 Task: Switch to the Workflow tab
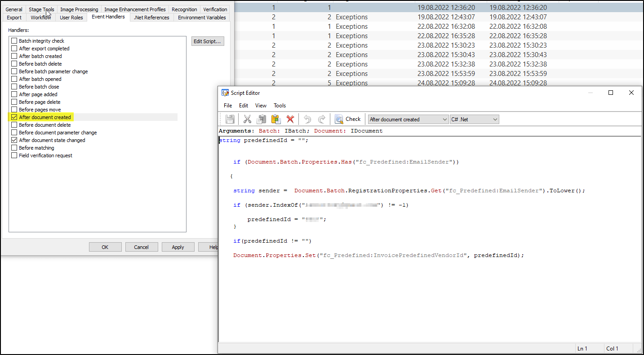tap(41, 18)
